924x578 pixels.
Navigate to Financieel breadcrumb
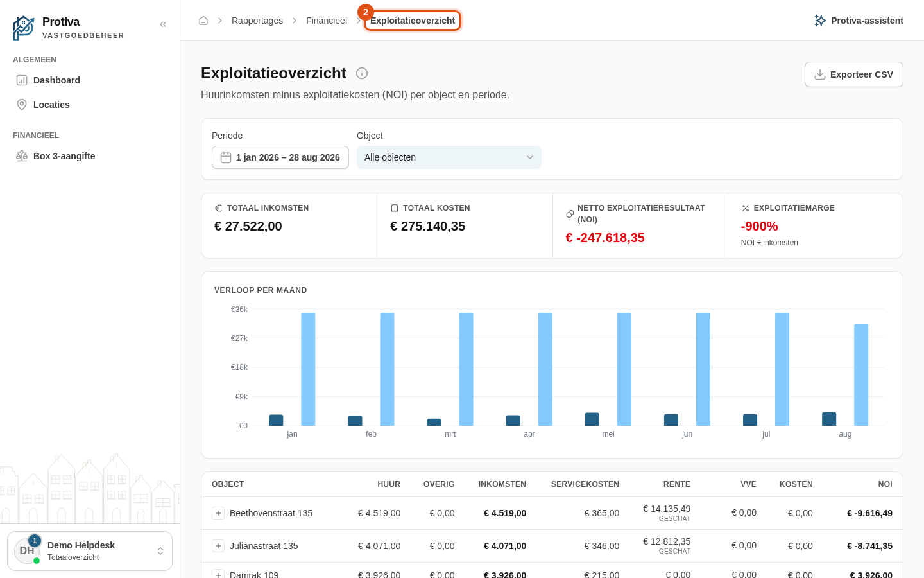click(327, 21)
